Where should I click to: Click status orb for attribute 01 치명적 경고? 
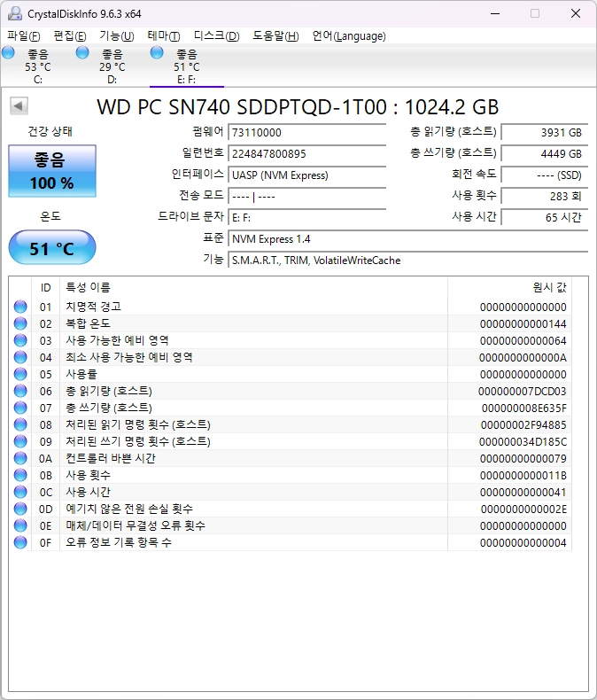tap(20, 307)
